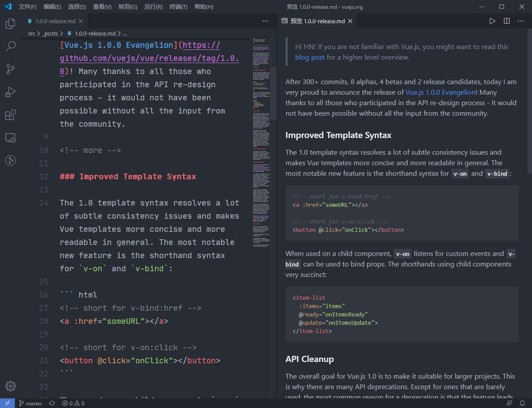The height and width of the screenshot is (408, 532).
Task: Open the Manage gear menu
Action: (x=11, y=386)
